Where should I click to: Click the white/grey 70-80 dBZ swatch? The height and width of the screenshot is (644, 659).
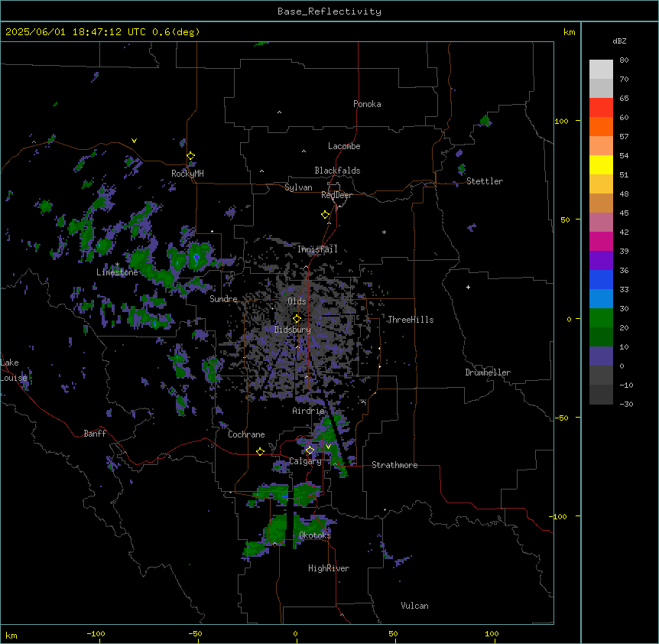tap(601, 70)
